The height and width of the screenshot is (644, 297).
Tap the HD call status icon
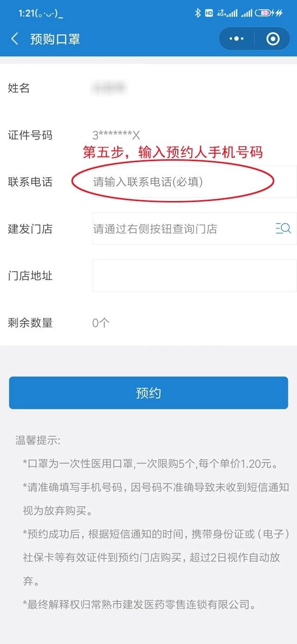click(x=209, y=13)
